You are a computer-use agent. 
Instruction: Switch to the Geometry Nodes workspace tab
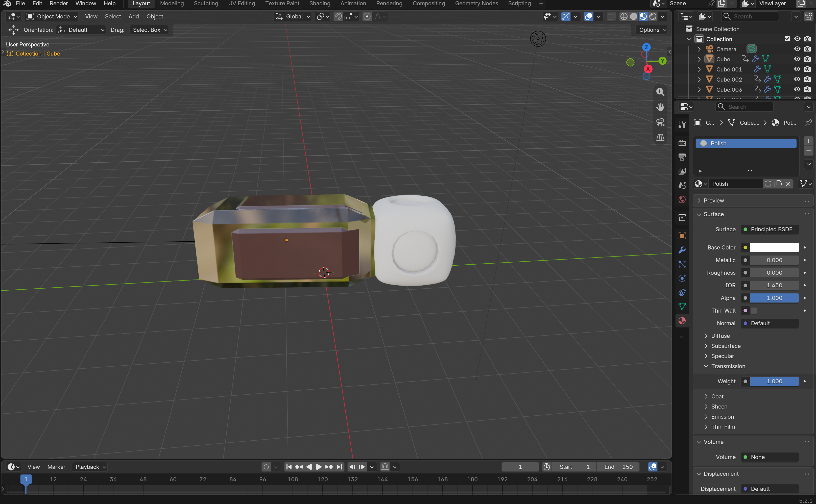[x=476, y=4]
